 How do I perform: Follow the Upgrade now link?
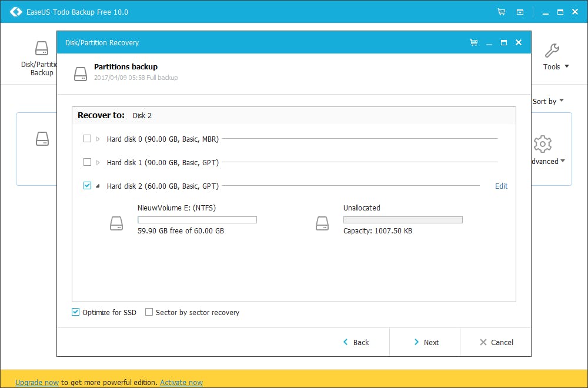pos(37,382)
